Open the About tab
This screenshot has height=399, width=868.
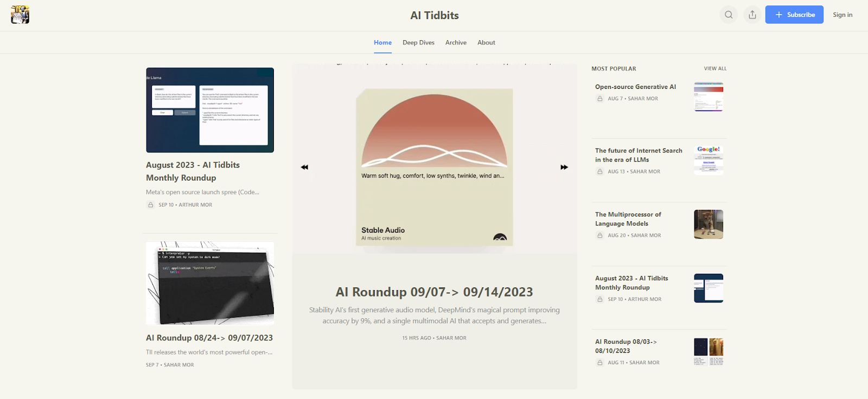pos(486,42)
